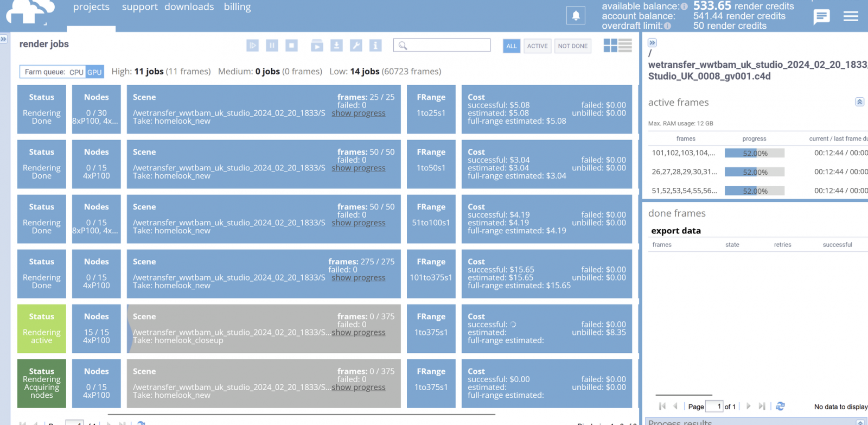Click the NOT DONE filter button
The image size is (868, 425).
click(x=572, y=46)
